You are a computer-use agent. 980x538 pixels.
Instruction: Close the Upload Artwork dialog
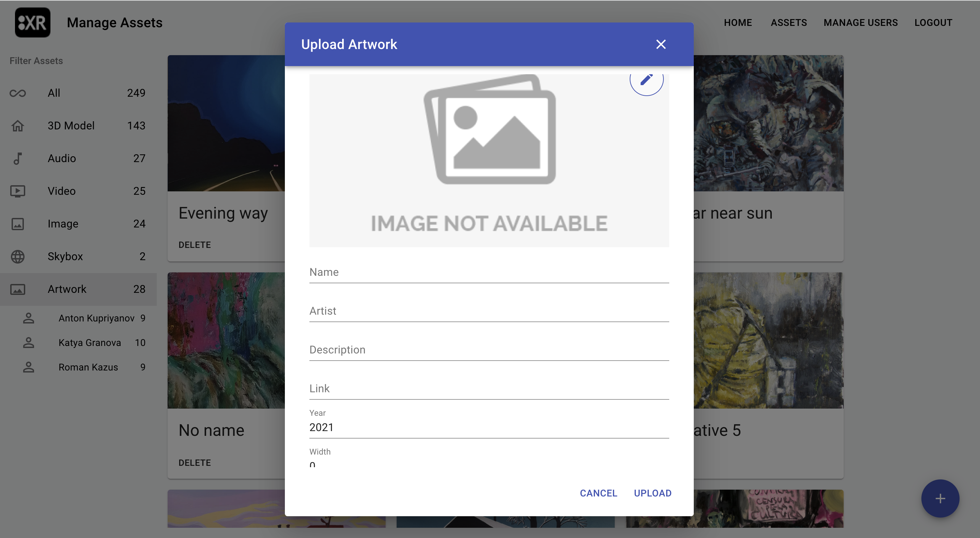click(661, 45)
